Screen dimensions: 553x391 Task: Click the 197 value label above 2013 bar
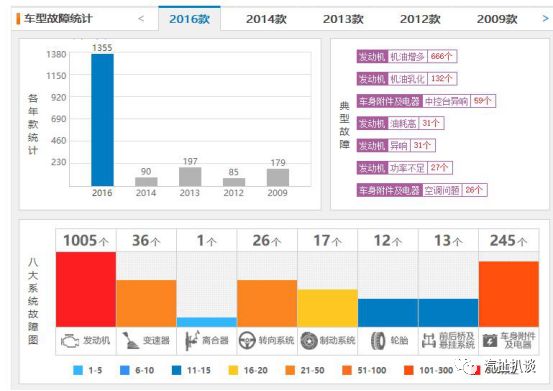[x=190, y=161]
